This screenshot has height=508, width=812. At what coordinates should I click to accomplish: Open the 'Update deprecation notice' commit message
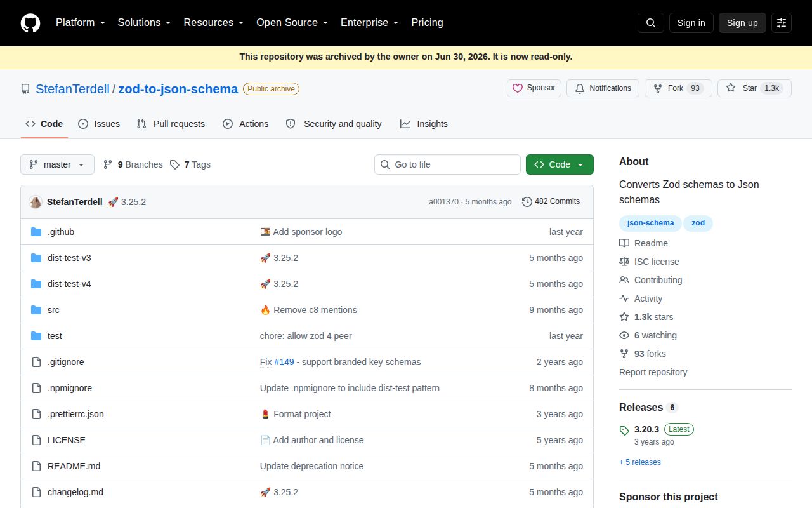pos(311,466)
